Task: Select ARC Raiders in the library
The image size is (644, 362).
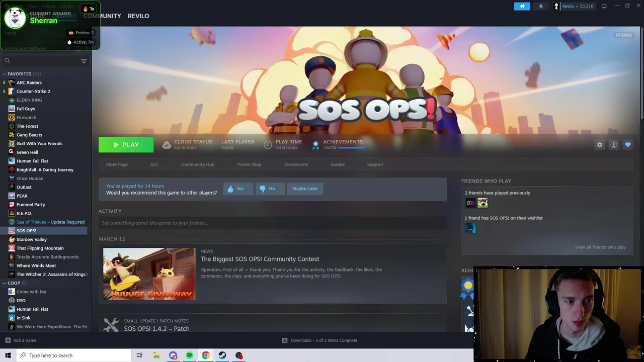Action: pyautogui.click(x=29, y=82)
